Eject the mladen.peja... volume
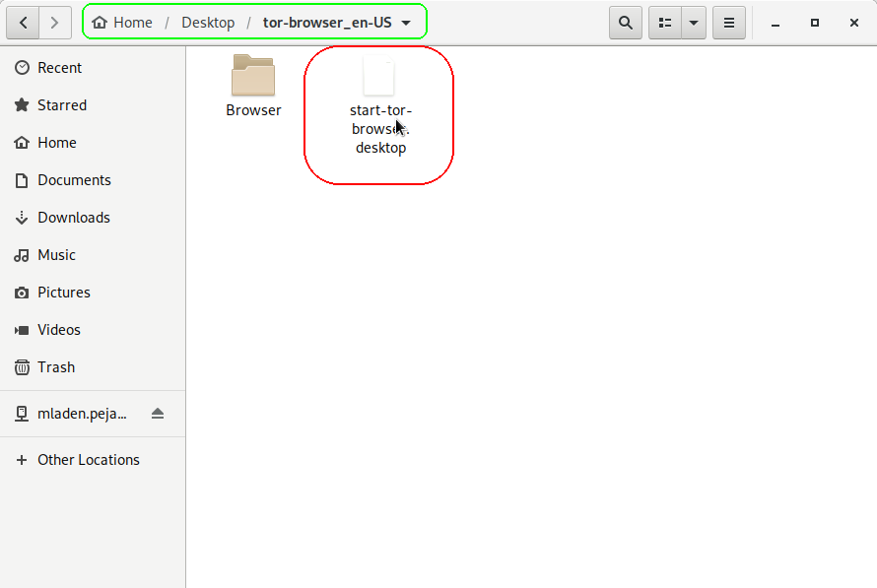Viewport: 877px width, 588px height. click(x=158, y=414)
